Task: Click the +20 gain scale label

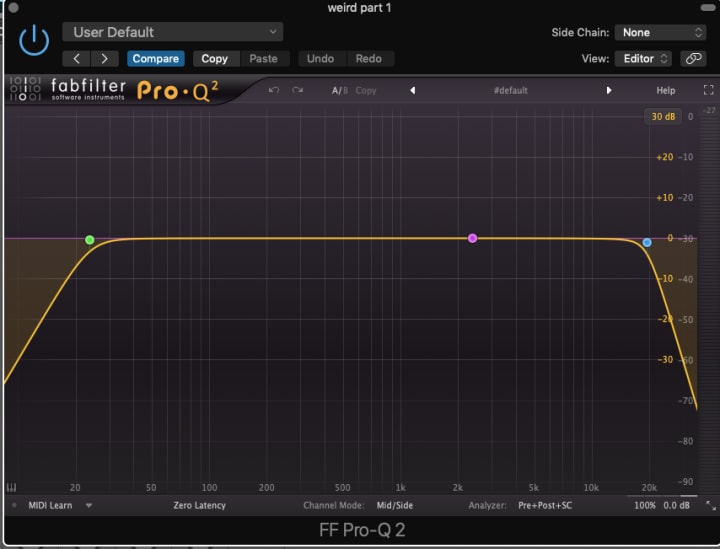Action: pyautogui.click(x=664, y=157)
